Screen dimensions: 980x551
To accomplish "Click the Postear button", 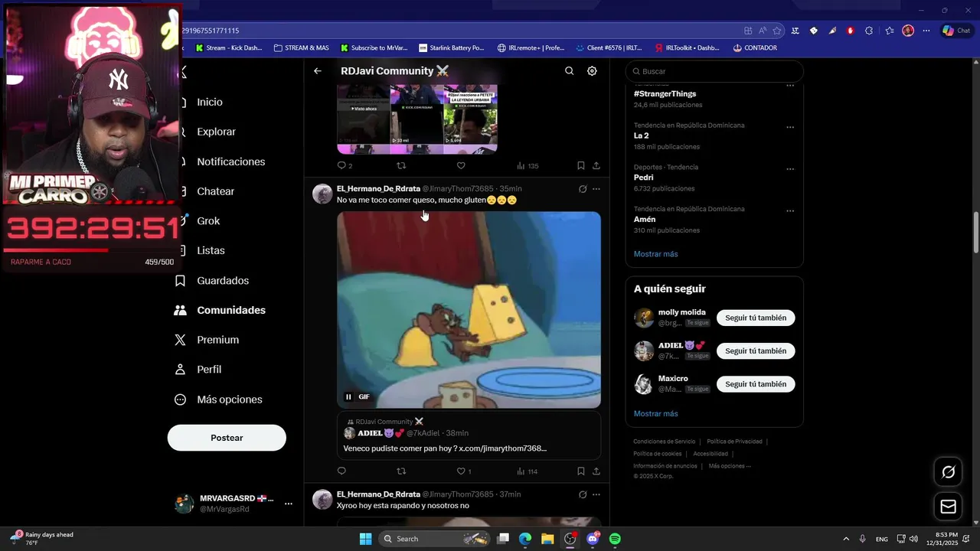I will click(227, 438).
